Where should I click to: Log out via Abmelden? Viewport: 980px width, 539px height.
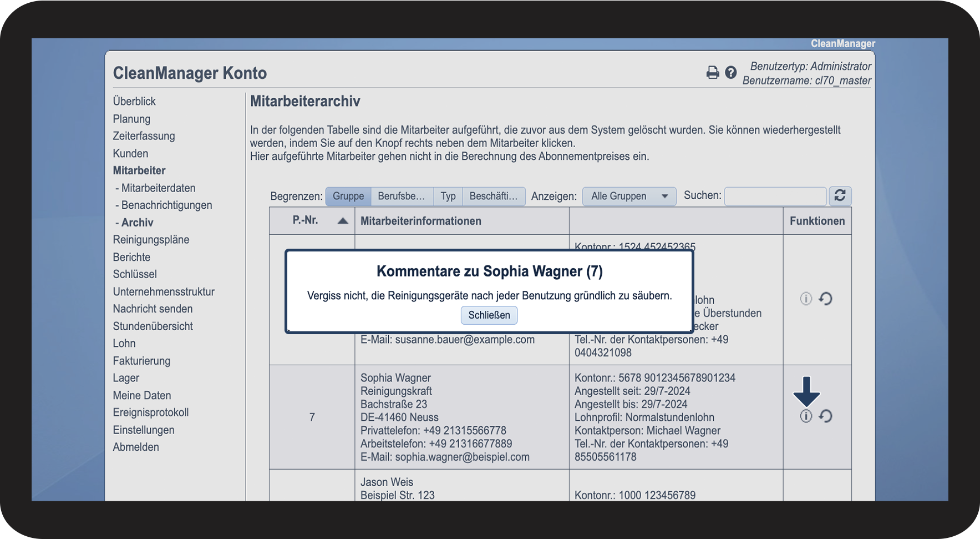click(x=136, y=447)
